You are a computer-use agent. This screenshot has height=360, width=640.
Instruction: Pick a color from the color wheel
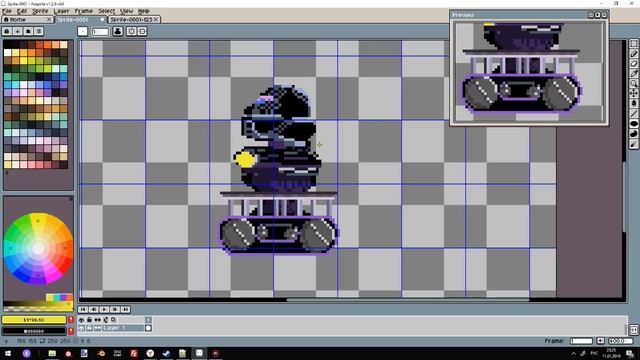(x=38, y=248)
